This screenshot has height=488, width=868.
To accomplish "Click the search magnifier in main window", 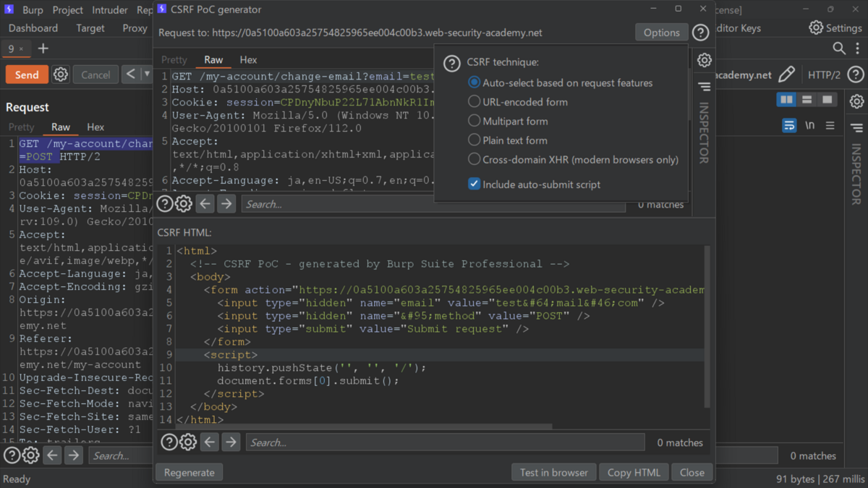I will tap(839, 48).
